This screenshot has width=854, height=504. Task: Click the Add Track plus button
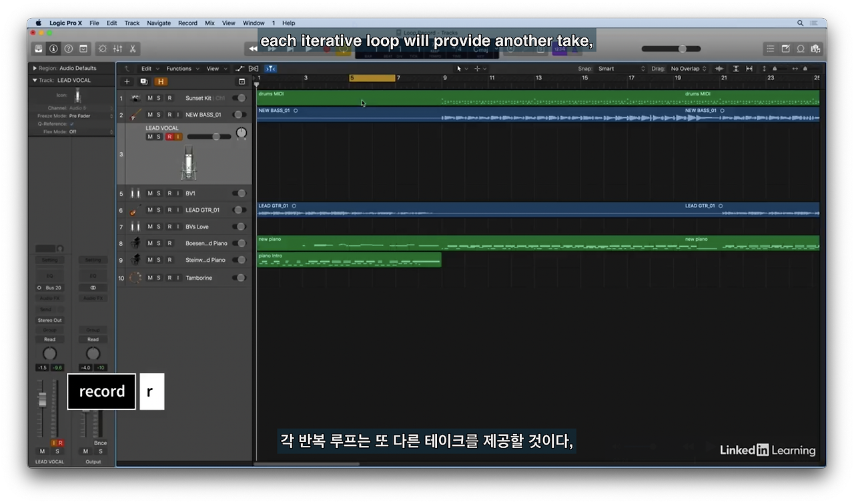tap(127, 81)
